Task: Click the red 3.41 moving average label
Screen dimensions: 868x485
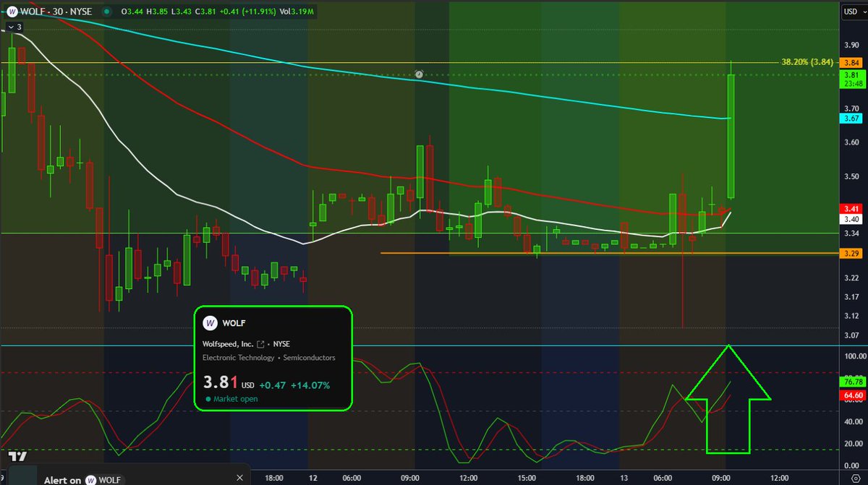Action: (x=850, y=209)
